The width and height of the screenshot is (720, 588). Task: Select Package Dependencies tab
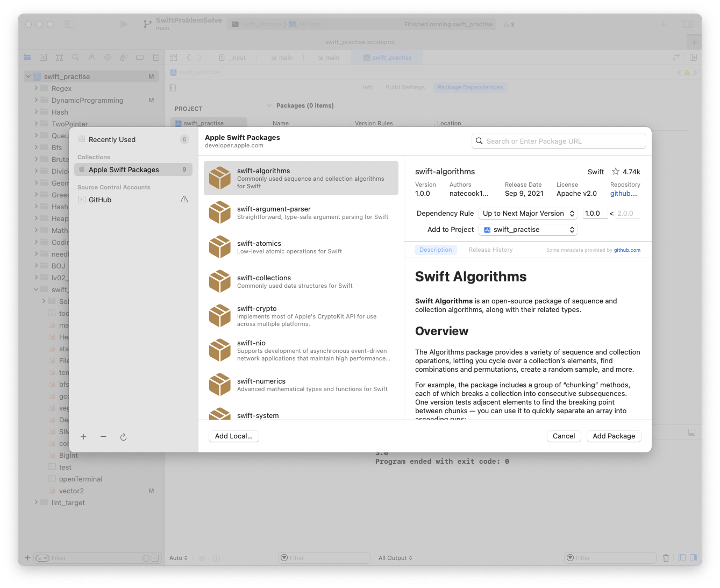[470, 87]
